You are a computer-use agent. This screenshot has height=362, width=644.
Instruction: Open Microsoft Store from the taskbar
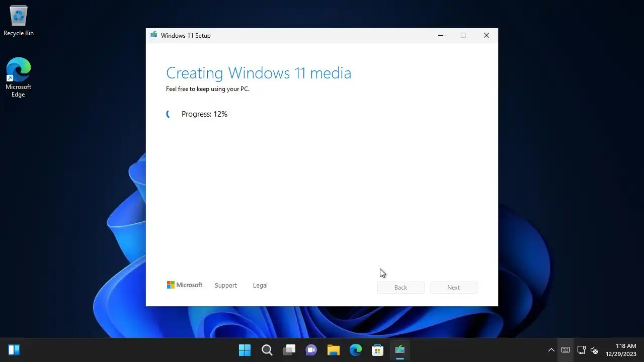coord(378,350)
